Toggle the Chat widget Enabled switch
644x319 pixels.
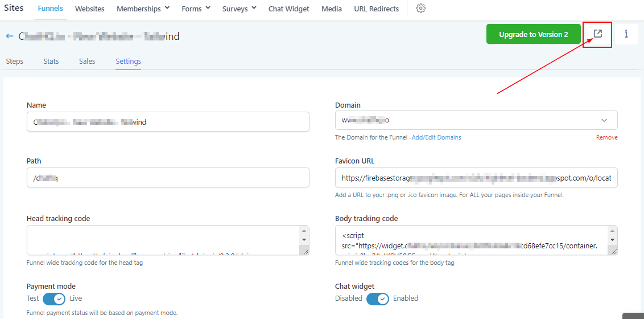[x=377, y=298]
